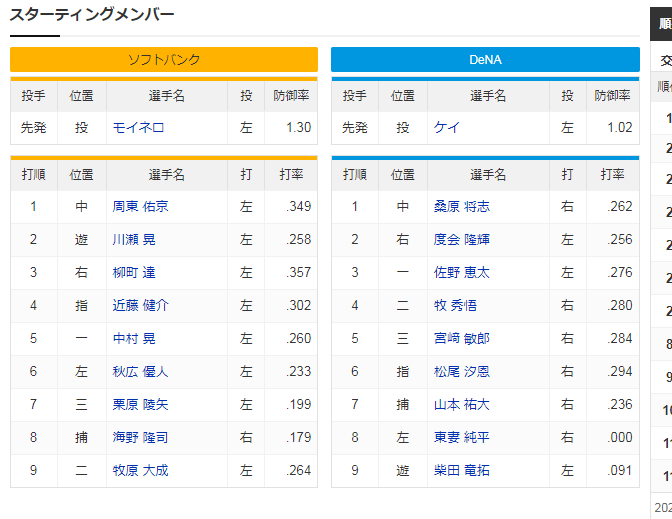The image size is (672, 519).
Task: Select 周東 佑京's .349 batting average
Action: tap(298, 207)
